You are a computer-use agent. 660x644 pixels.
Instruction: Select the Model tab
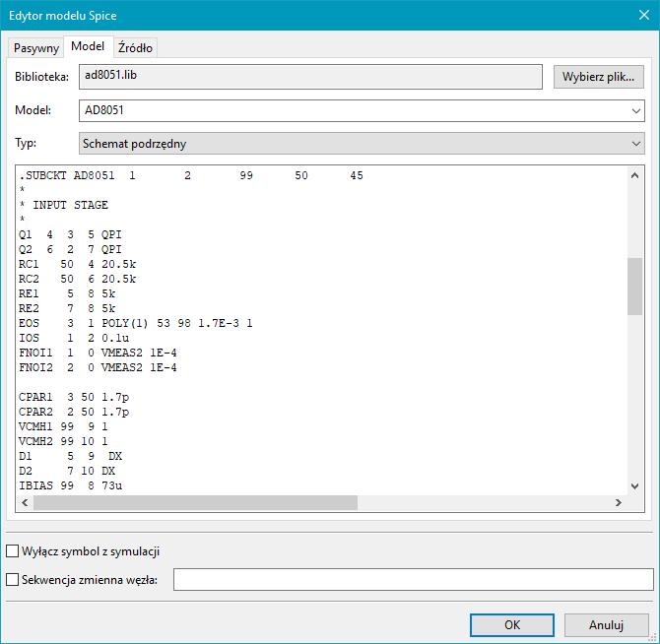(88, 46)
